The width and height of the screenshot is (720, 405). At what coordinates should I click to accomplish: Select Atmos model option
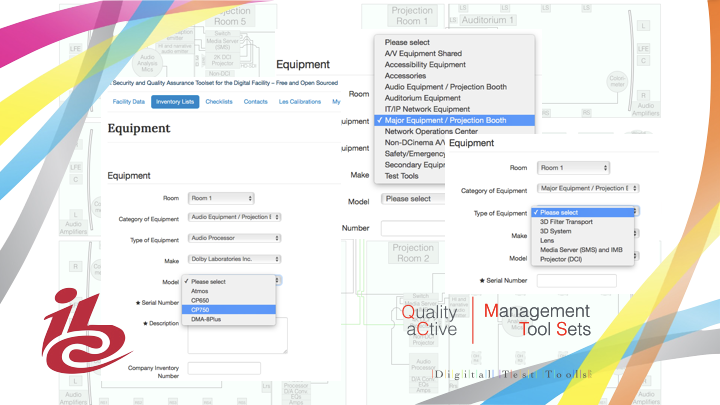[229, 291]
